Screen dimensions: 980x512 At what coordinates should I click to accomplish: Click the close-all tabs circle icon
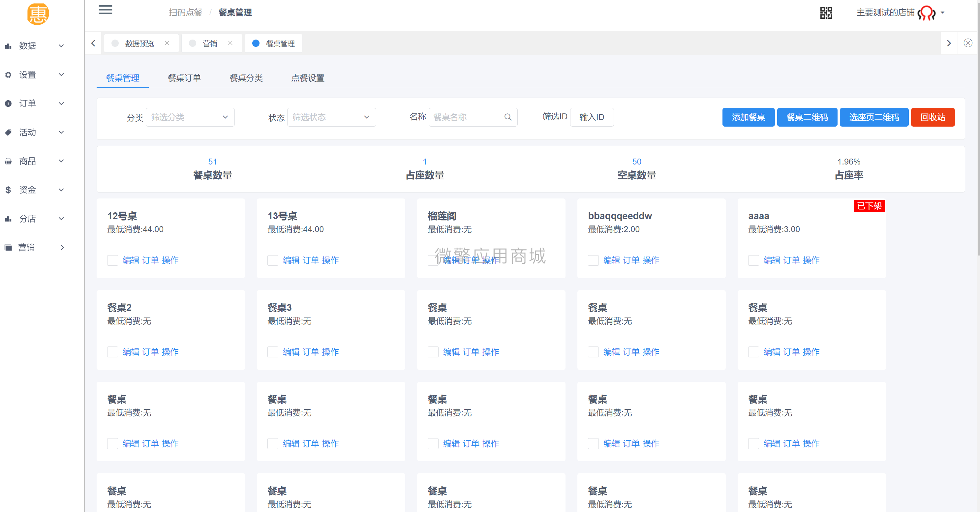968,43
